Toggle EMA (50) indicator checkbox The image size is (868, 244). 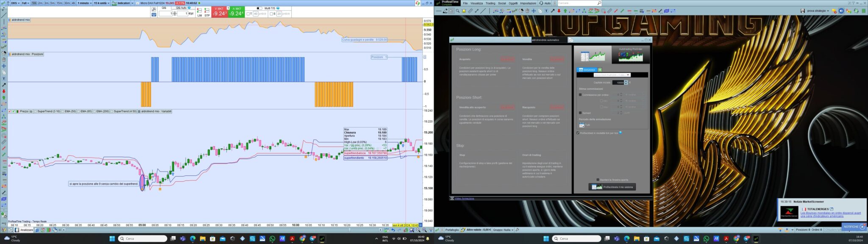pyautogui.click(x=63, y=111)
